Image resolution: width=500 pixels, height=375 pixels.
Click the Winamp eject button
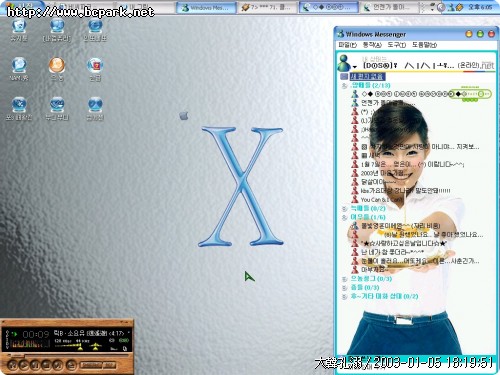click(x=71, y=365)
